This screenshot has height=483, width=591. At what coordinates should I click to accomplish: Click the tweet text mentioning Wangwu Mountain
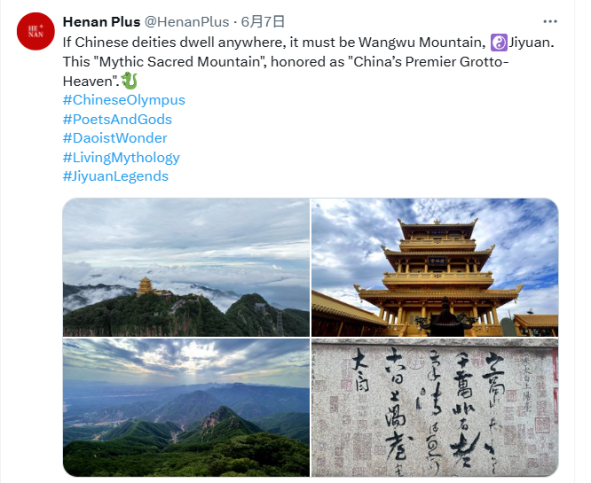[x=308, y=61]
